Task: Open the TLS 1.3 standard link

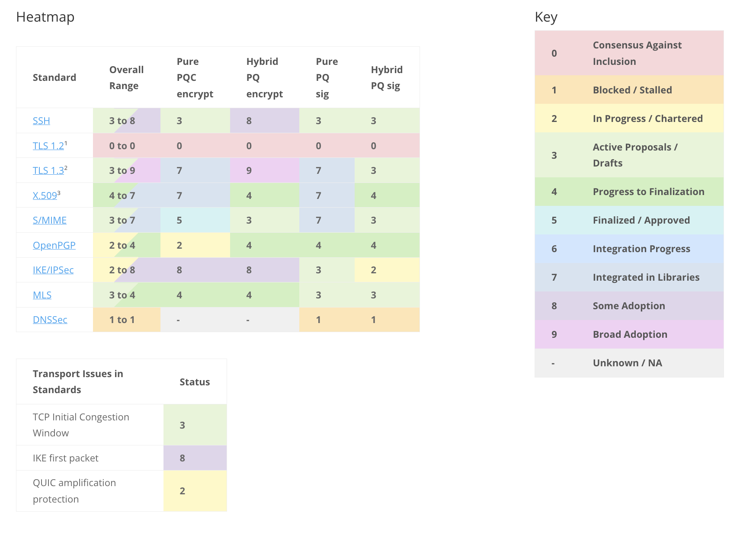Action: pyautogui.click(x=48, y=170)
